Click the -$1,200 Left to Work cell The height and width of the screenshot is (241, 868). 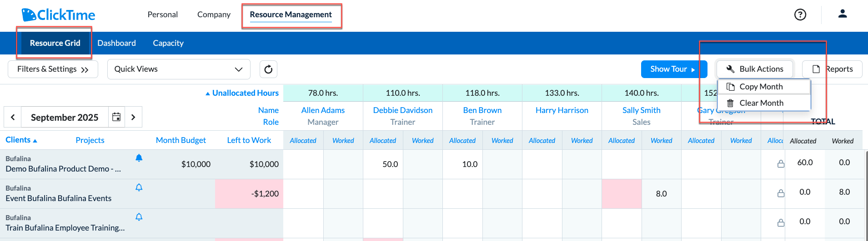click(x=249, y=194)
